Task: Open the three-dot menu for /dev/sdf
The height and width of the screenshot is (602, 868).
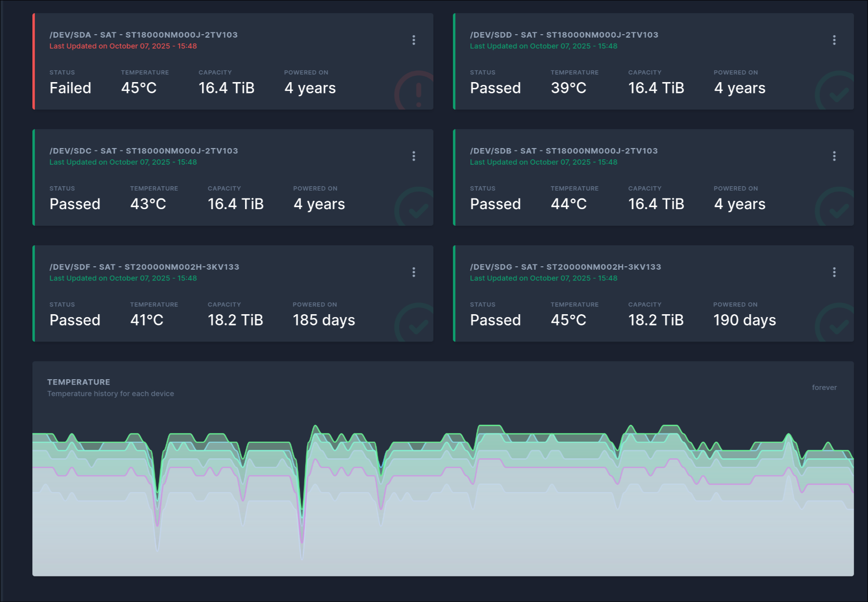Action: tap(414, 272)
